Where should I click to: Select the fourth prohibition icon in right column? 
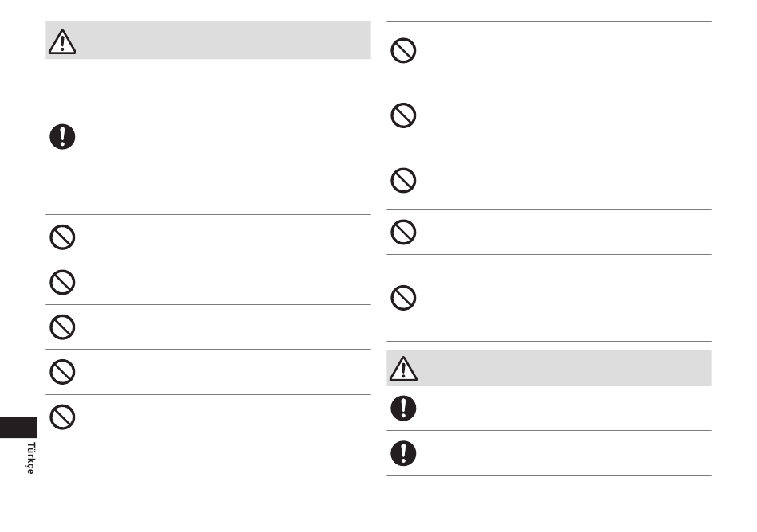(x=403, y=232)
